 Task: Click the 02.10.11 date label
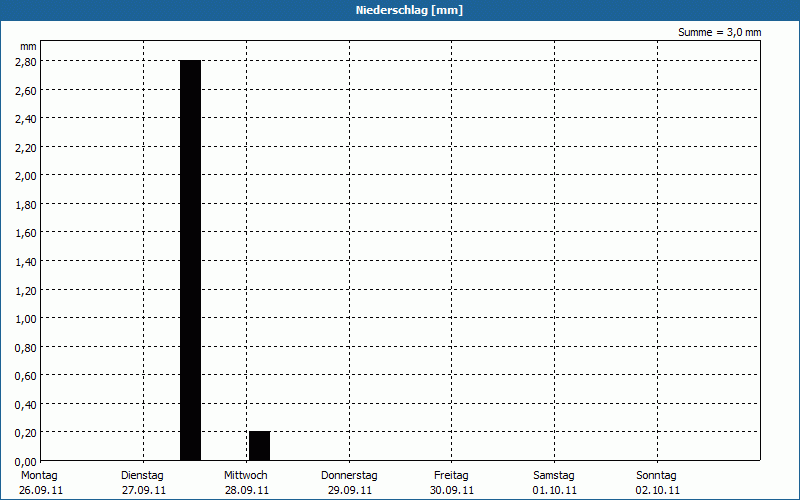658,491
